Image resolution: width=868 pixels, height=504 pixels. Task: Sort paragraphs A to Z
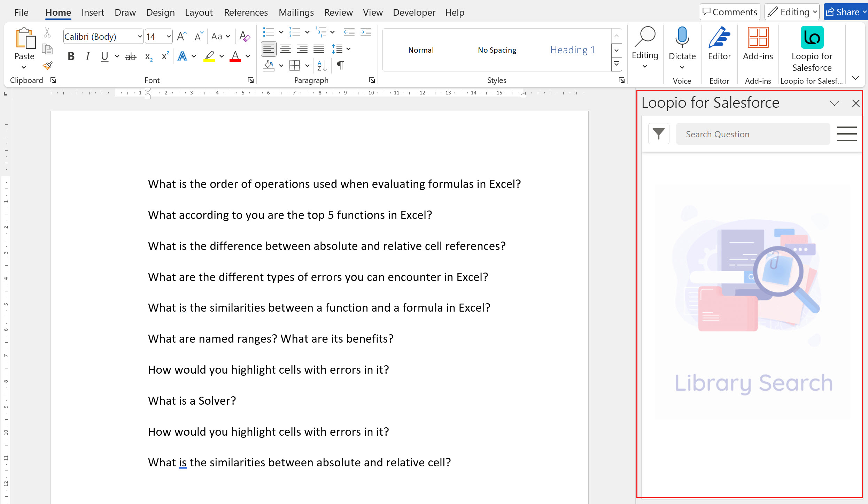coord(322,66)
